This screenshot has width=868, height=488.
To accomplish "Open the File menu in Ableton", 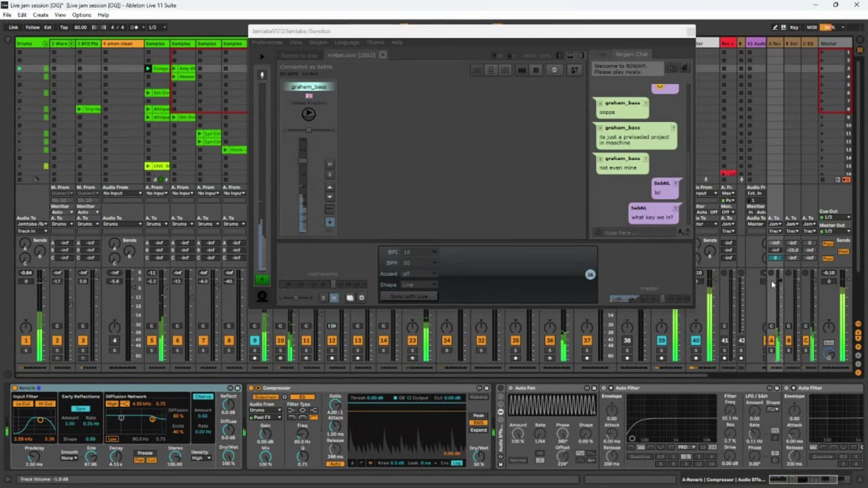I will point(7,15).
